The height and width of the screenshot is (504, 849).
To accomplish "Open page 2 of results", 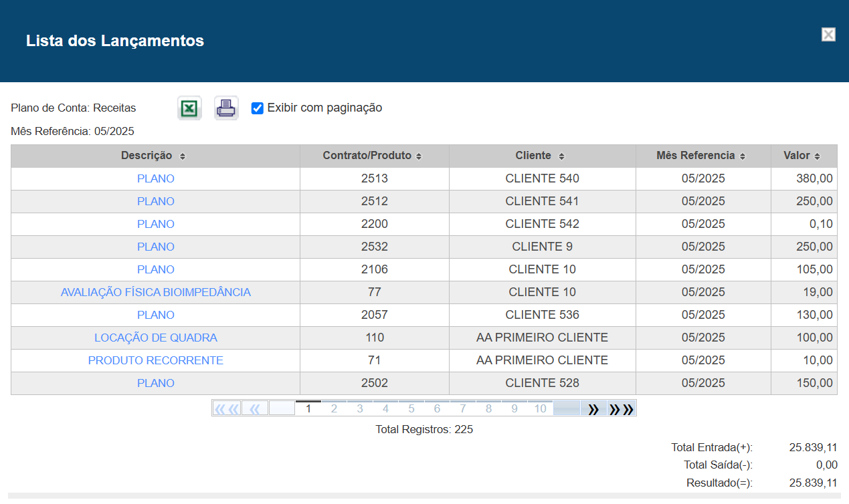I will [x=334, y=409].
